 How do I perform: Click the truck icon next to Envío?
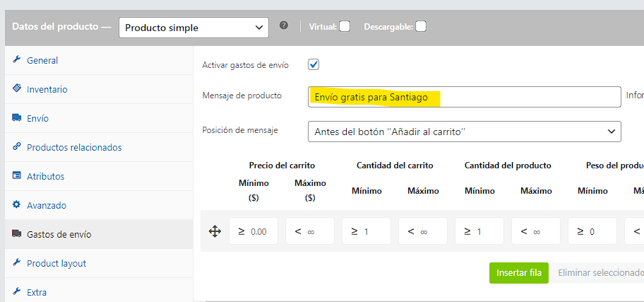[x=17, y=118]
